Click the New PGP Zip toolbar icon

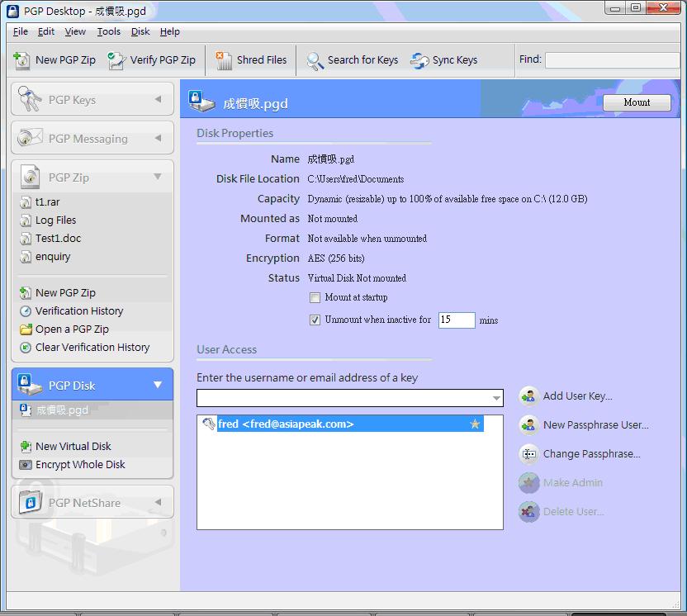coord(22,59)
